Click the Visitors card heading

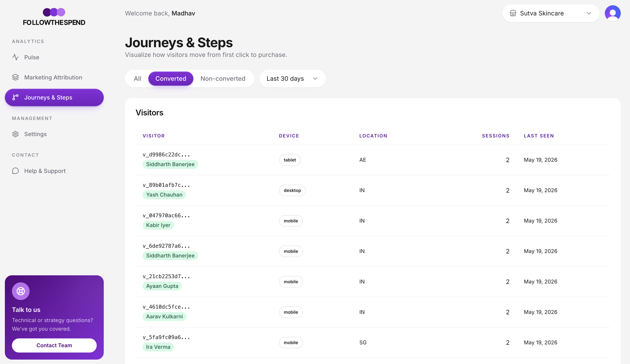click(149, 113)
